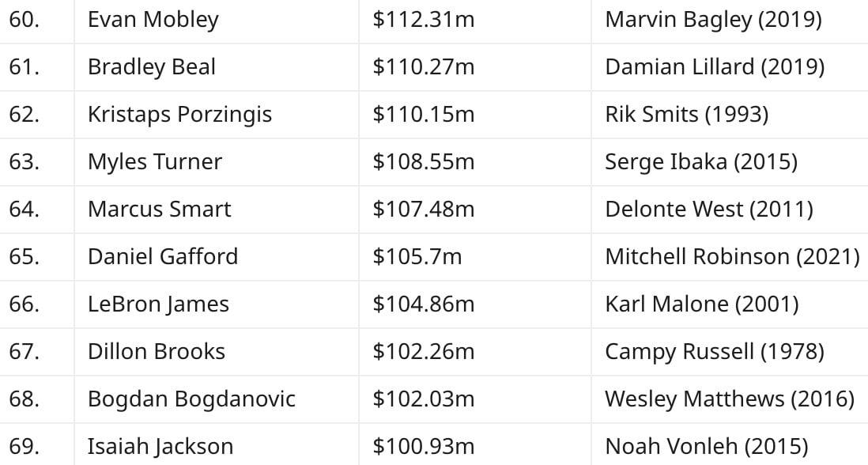The image size is (868, 465).
Task: Select the Wesley Matthews (2016) cell
Action: [x=730, y=399]
